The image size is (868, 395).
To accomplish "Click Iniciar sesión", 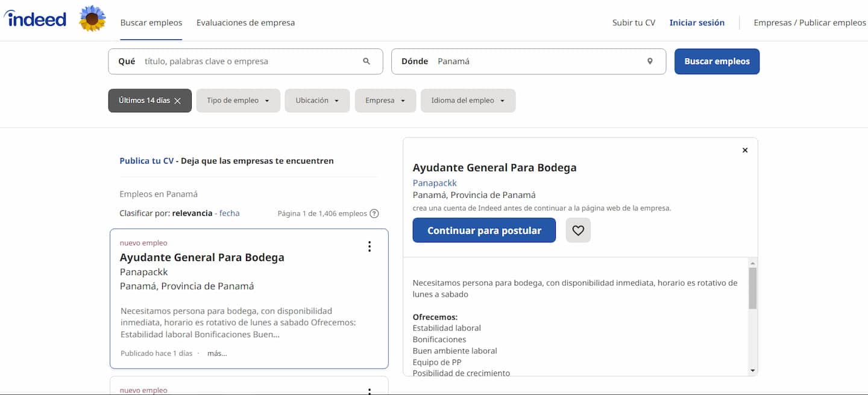I will (x=697, y=23).
